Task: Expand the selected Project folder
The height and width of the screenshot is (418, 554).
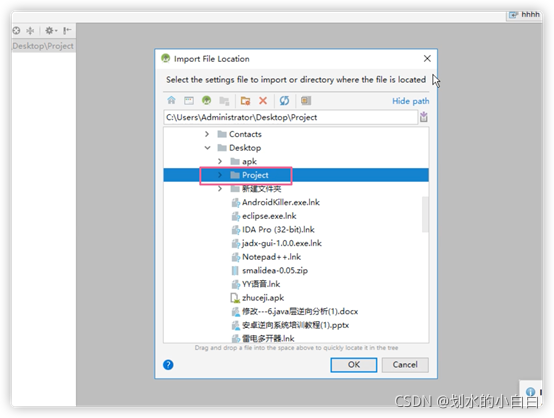Action: pos(220,175)
